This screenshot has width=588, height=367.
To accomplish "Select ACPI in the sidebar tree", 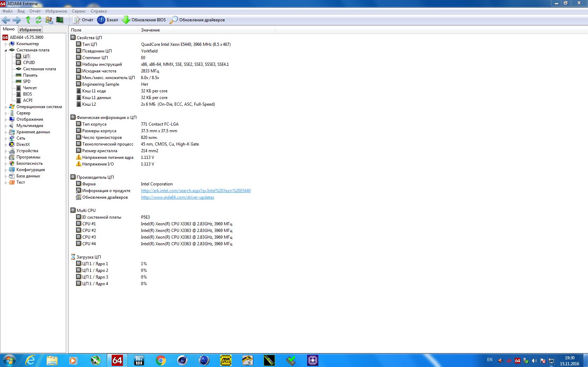I will pos(28,100).
